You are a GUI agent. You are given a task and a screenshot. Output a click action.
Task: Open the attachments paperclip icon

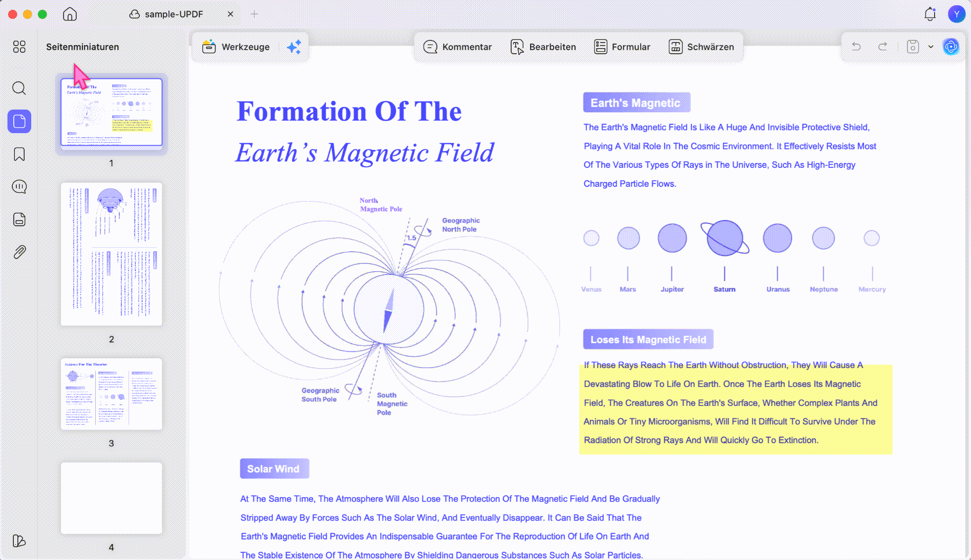click(x=19, y=252)
